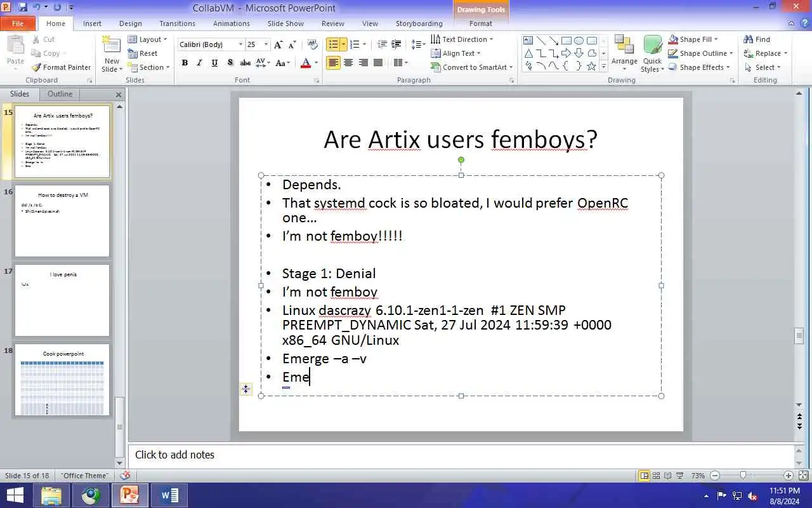Toggle Italic formatting
The image size is (812, 508).
(x=199, y=63)
